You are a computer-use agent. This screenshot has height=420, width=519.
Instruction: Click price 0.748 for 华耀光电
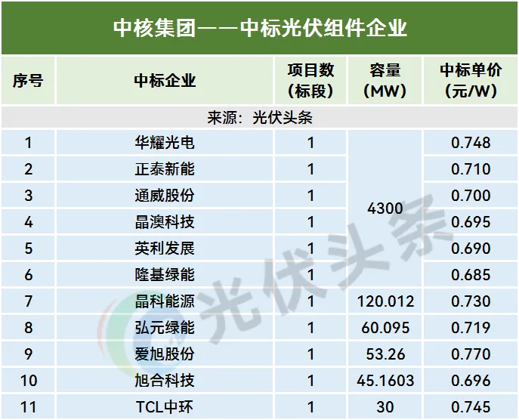(471, 142)
